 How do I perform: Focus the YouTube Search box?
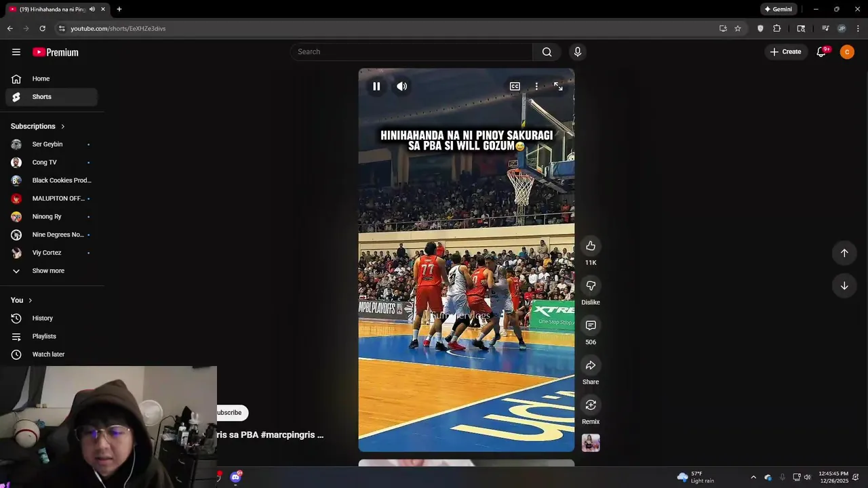coord(412,52)
